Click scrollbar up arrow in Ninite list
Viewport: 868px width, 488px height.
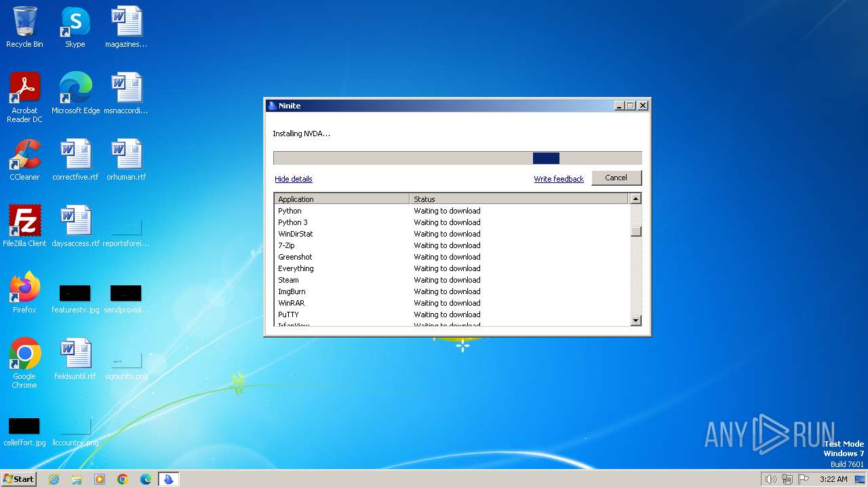pyautogui.click(x=635, y=199)
